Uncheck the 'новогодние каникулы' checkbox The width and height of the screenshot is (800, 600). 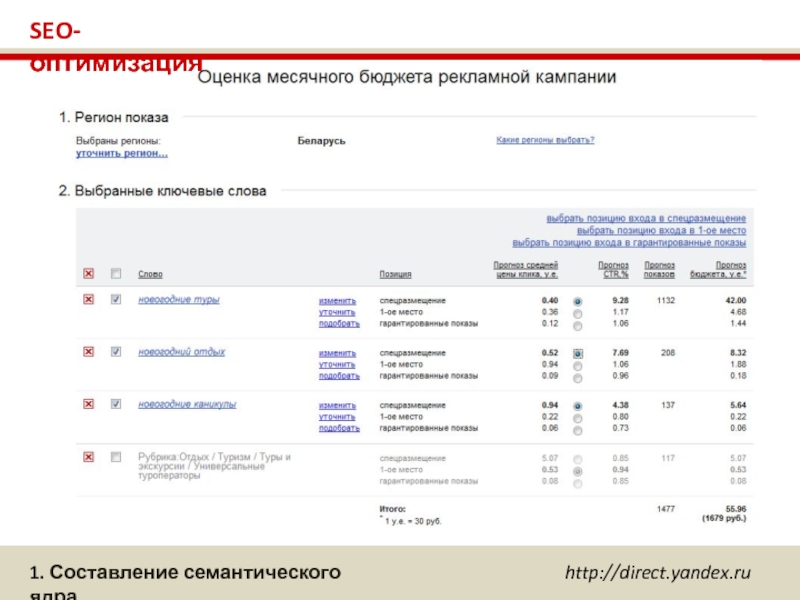click(116, 404)
